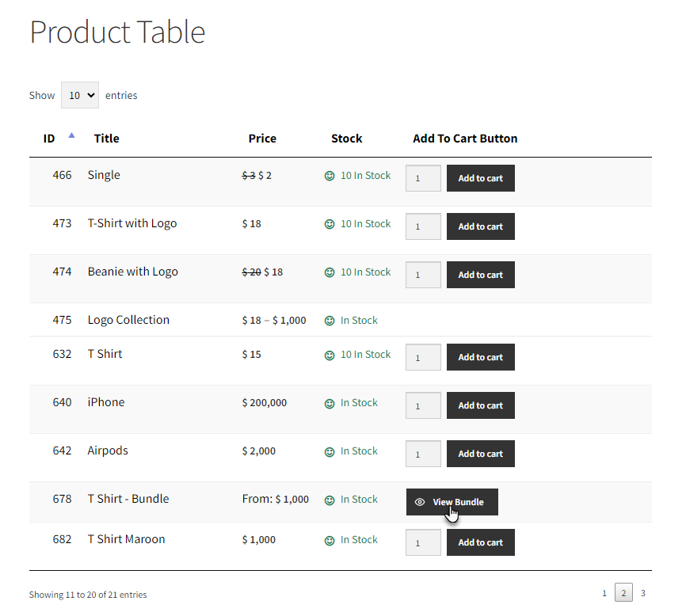Click 'Airpods' product title
Screen dimensions: 686x616
[108, 451]
